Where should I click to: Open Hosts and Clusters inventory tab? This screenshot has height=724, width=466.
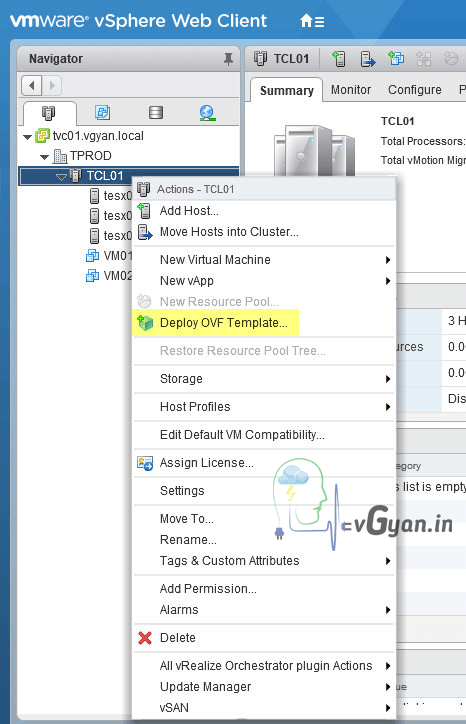(48, 113)
